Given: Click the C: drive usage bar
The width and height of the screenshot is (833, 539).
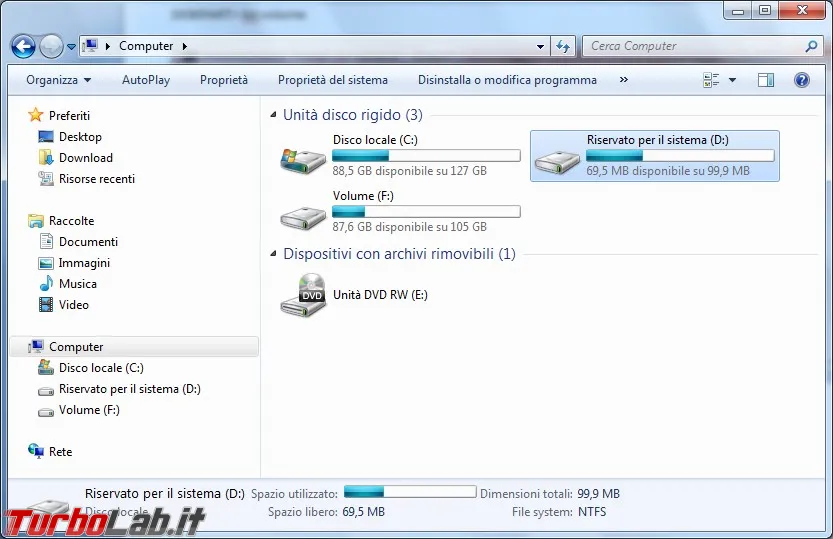Looking at the screenshot, I should click(426, 156).
